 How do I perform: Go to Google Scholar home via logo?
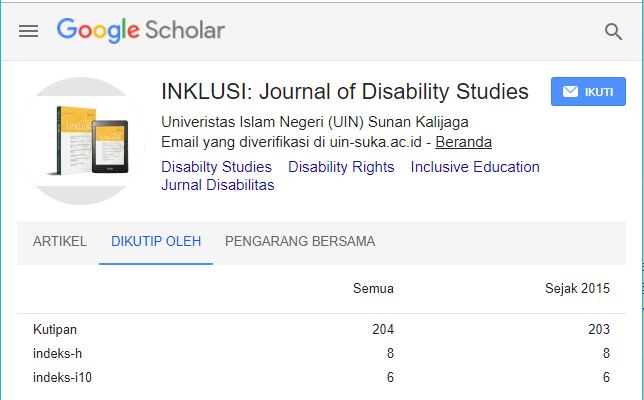pos(140,30)
